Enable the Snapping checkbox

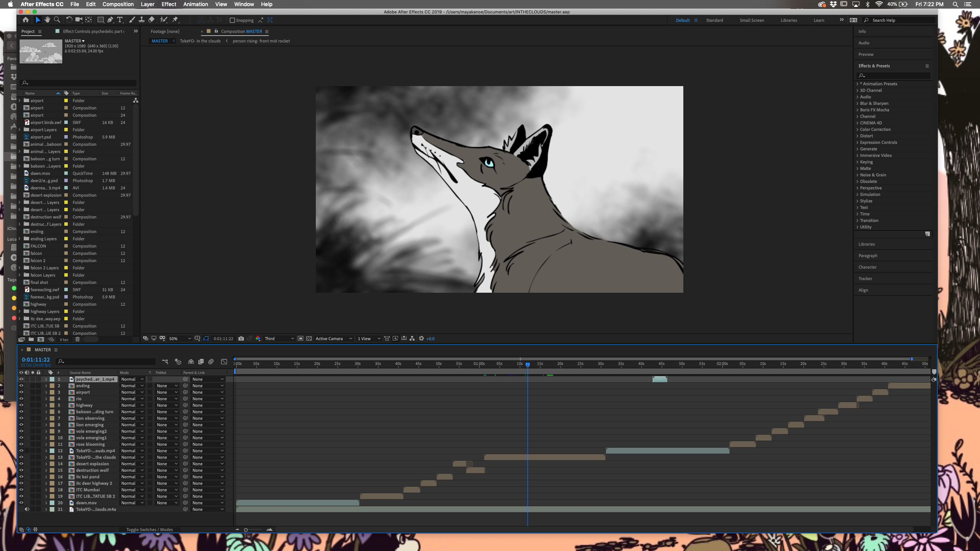(232, 20)
